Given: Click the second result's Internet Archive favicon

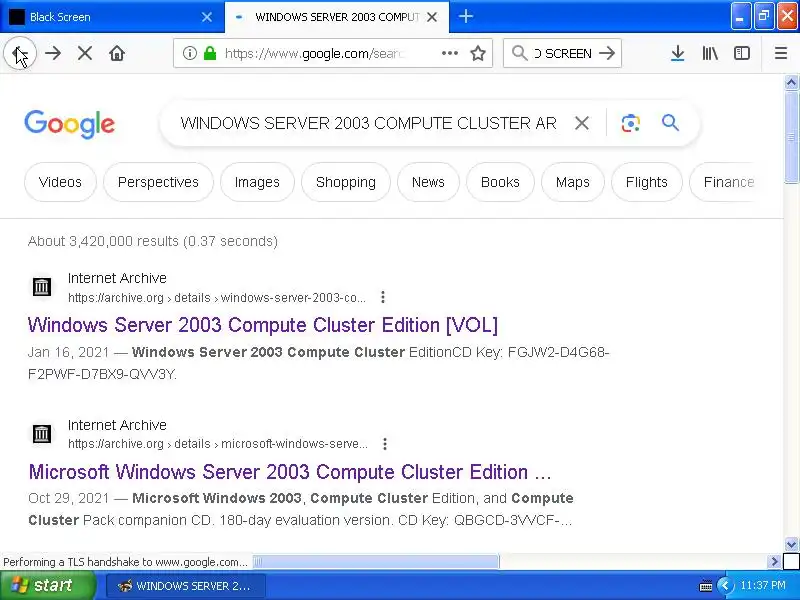Looking at the screenshot, I should pos(42,434).
